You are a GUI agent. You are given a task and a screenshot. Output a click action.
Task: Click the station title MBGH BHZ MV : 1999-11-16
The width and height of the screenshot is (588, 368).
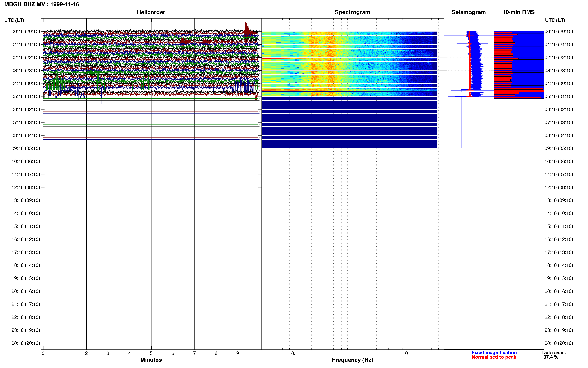tap(42, 4)
